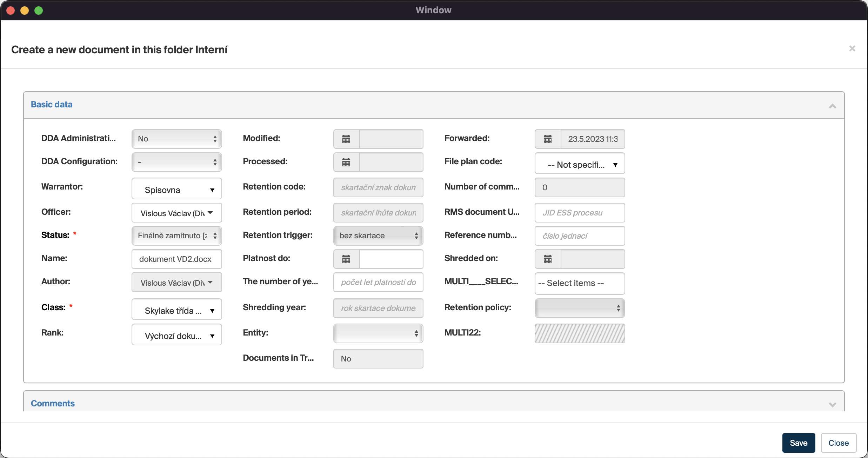The width and height of the screenshot is (868, 458).
Task: Close dialog with the X icon
Action: tap(852, 49)
